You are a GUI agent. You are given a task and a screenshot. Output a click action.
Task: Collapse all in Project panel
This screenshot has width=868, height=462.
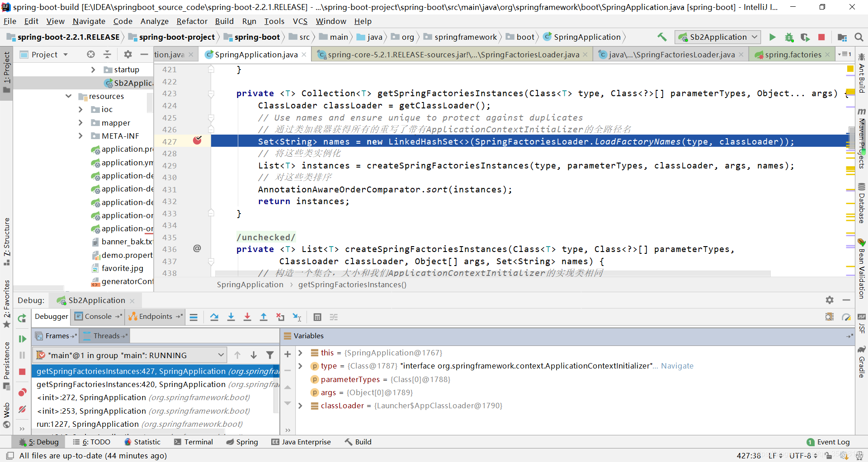[107, 54]
